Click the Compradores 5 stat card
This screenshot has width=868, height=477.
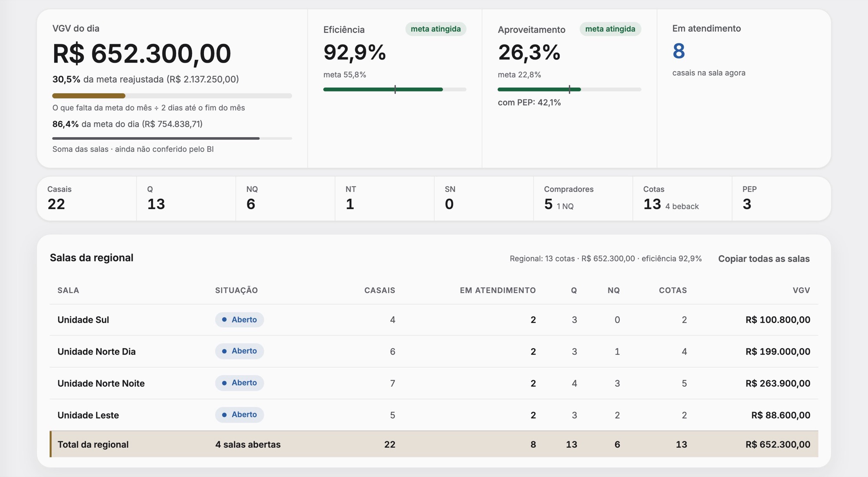[583, 198]
